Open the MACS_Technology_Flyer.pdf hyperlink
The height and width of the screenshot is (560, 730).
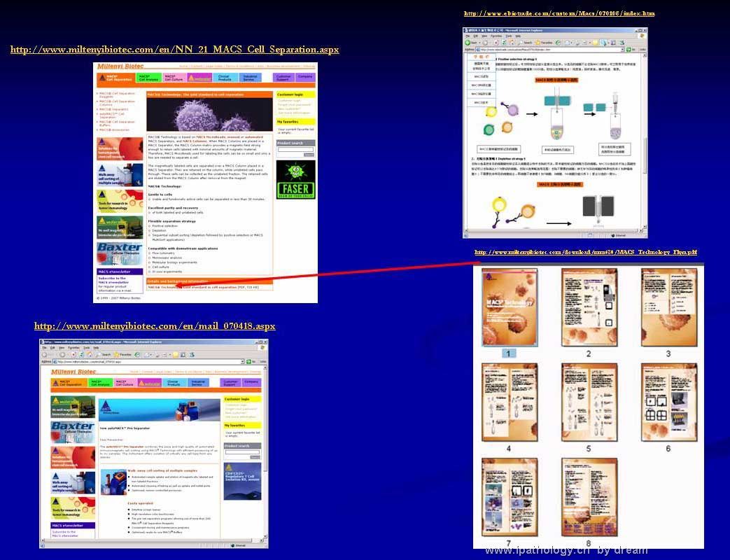(x=586, y=252)
